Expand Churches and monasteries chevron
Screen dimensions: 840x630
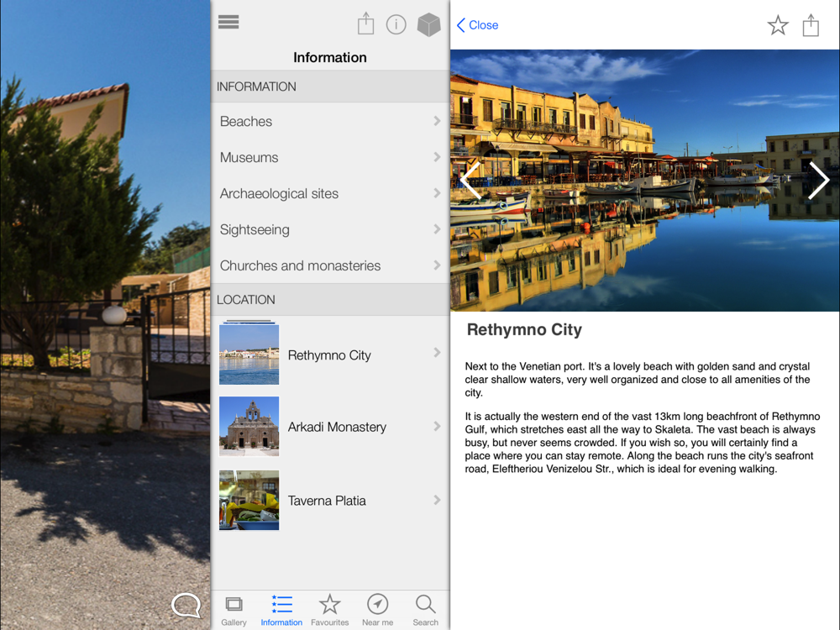coord(437,265)
